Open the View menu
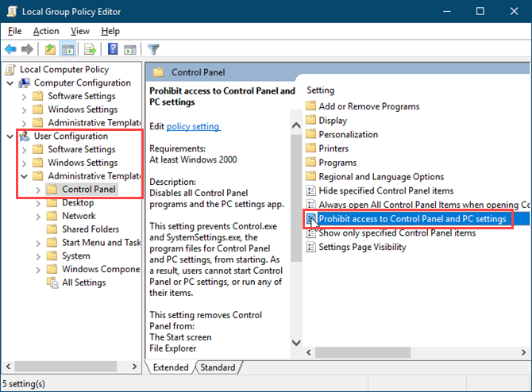Image resolution: width=532 pixels, height=392 pixels. point(80,31)
